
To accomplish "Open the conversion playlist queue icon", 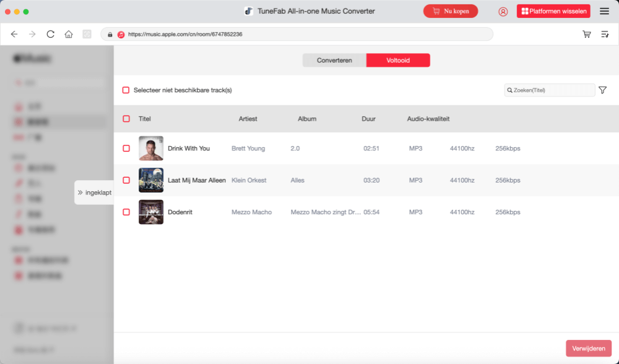I will [x=605, y=34].
